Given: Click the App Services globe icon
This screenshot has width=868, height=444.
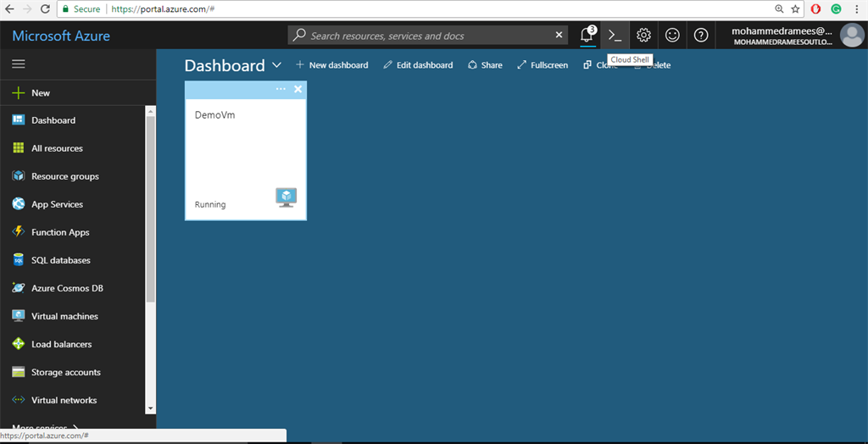Looking at the screenshot, I should point(19,204).
